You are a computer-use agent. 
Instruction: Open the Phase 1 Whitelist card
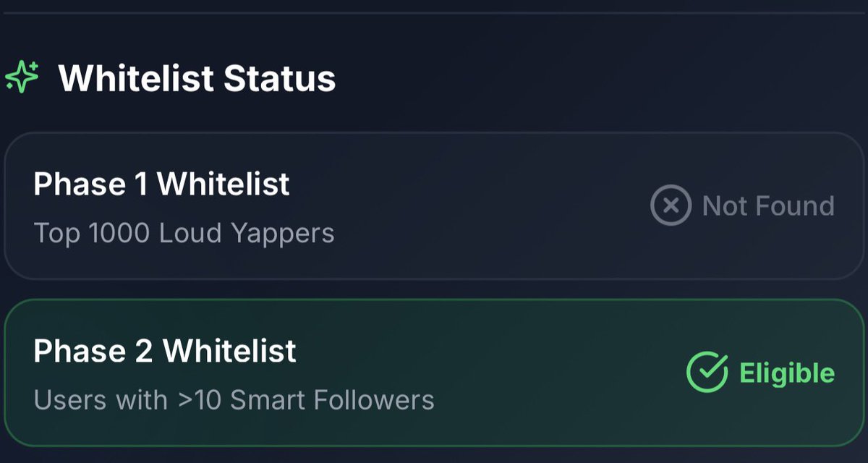tap(435, 206)
